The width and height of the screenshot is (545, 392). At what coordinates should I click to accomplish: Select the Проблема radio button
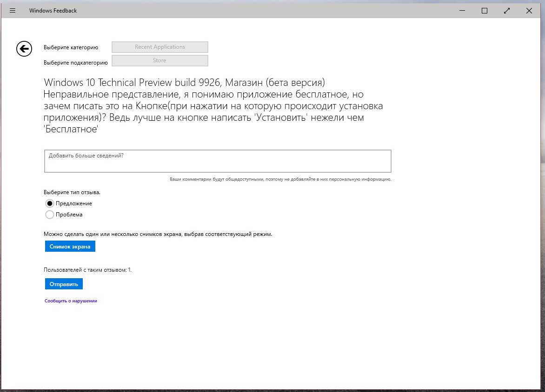tap(50, 215)
